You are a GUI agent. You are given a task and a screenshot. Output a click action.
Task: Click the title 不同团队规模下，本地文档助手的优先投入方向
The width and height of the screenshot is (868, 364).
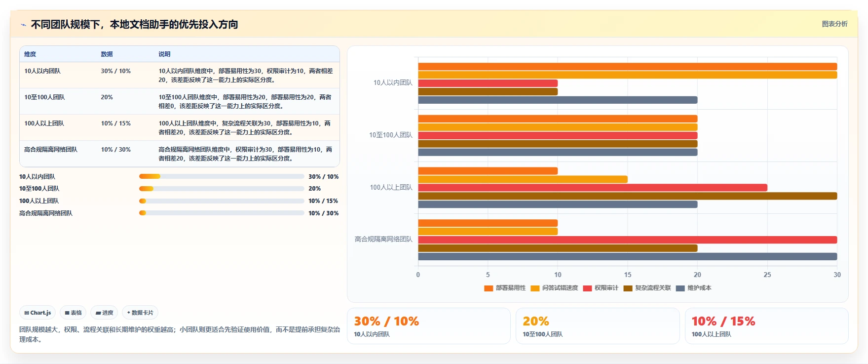(x=134, y=24)
